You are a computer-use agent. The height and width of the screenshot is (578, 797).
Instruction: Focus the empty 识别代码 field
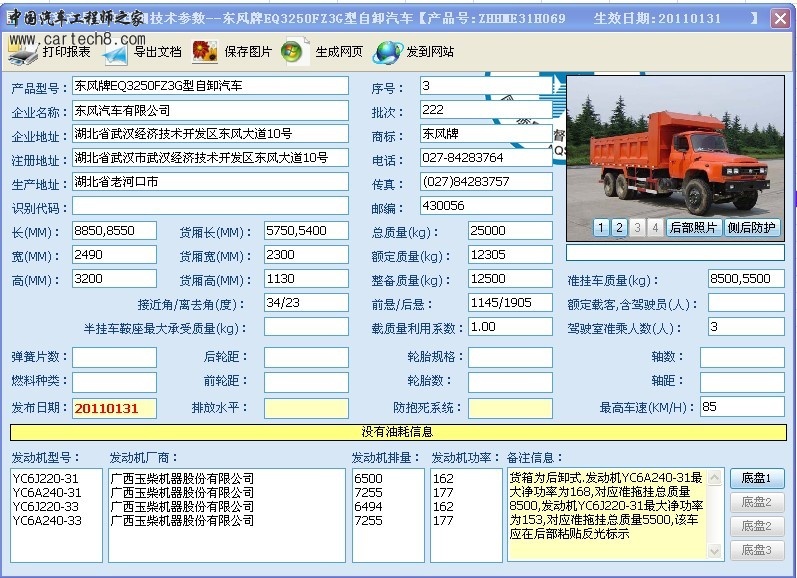pos(210,206)
